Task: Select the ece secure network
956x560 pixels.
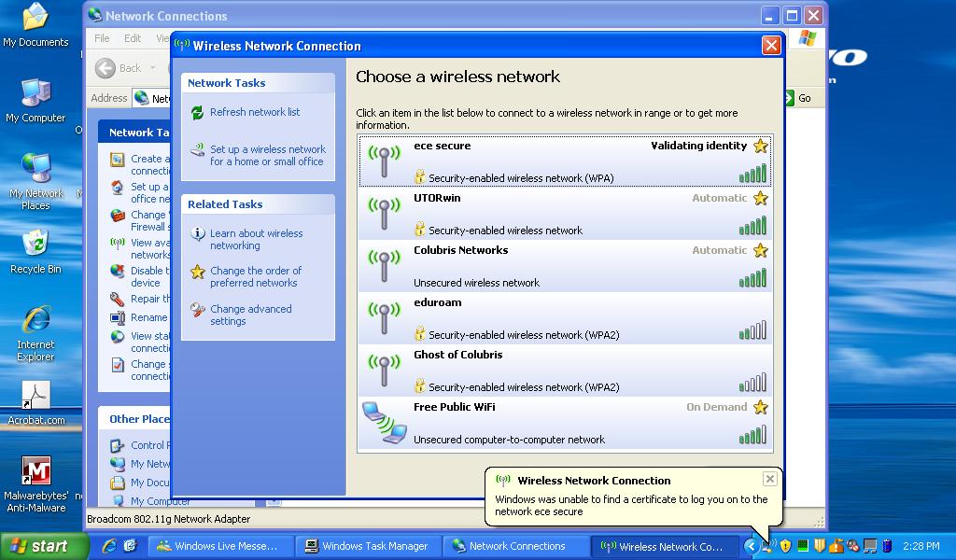Action: [x=565, y=161]
